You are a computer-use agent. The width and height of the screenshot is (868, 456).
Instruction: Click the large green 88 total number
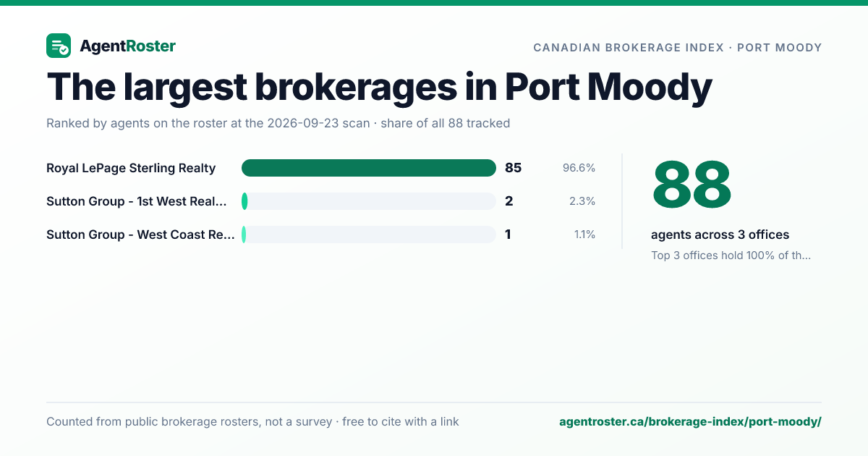tap(692, 185)
